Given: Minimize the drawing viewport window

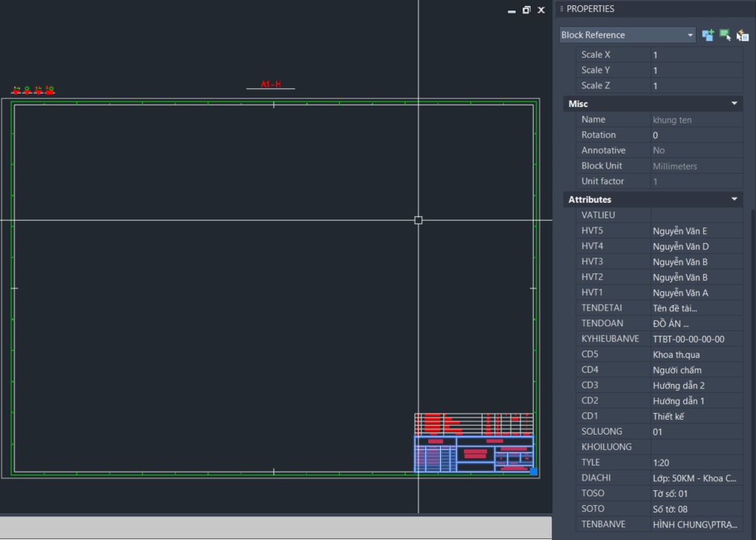Looking at the screenshot, I should click(x=511, y=10).
